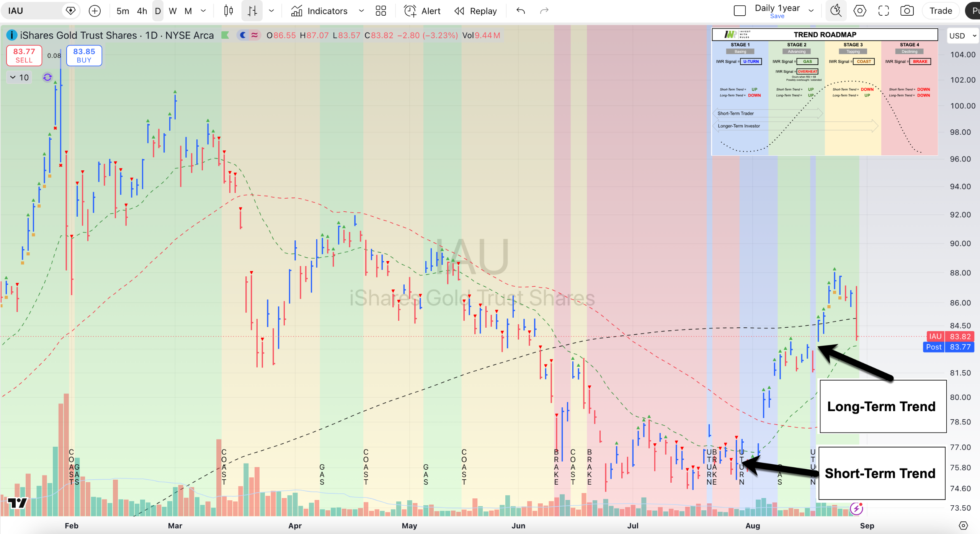Open compare or add symbol plus icon
Screen dimensions: 980x534
[x=95, y=11]
